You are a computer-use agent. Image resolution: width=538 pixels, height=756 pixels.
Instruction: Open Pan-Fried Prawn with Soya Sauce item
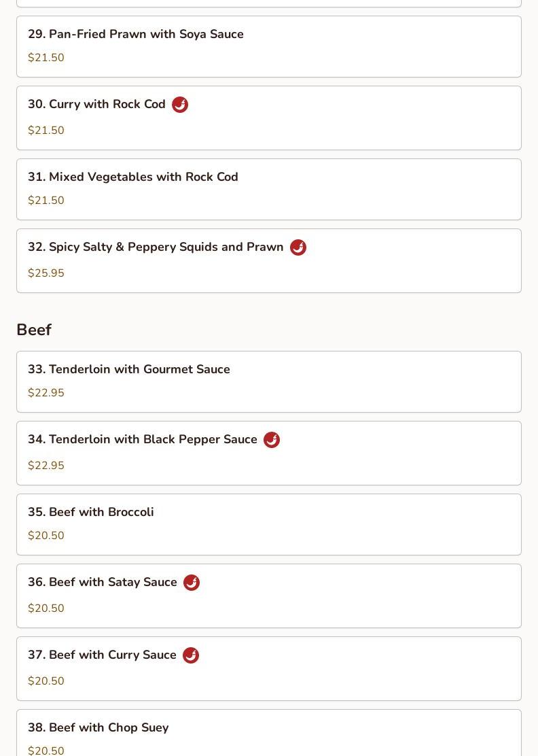(269, 47)
